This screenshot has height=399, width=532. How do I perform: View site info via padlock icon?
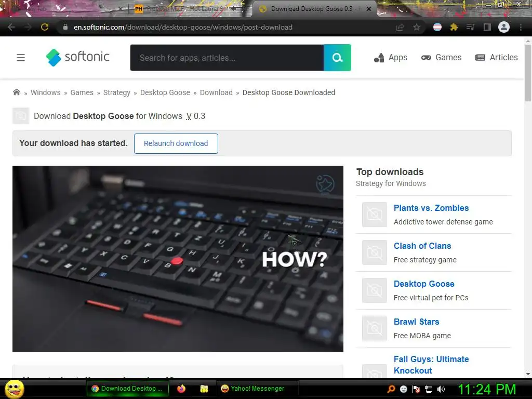coord(65,27)
